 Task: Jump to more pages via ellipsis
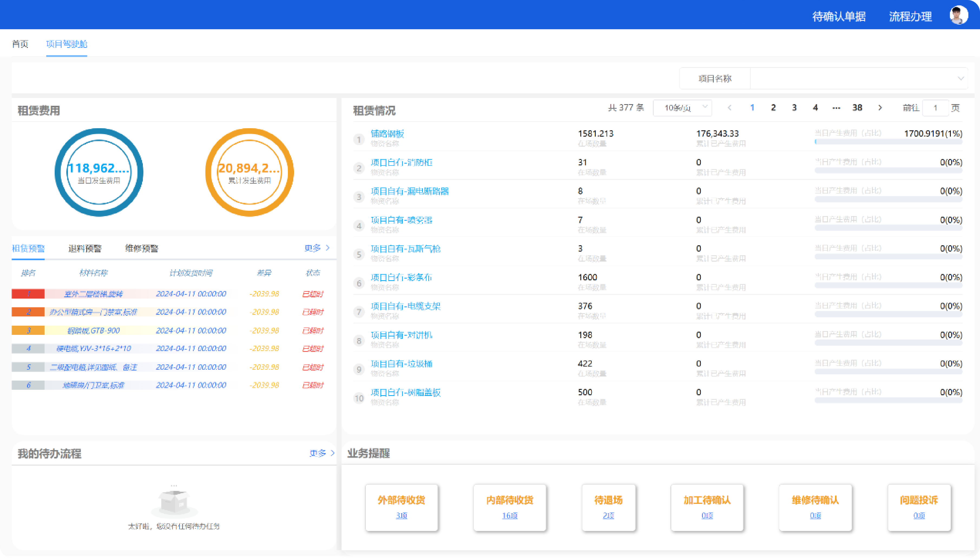coord(836,108)
